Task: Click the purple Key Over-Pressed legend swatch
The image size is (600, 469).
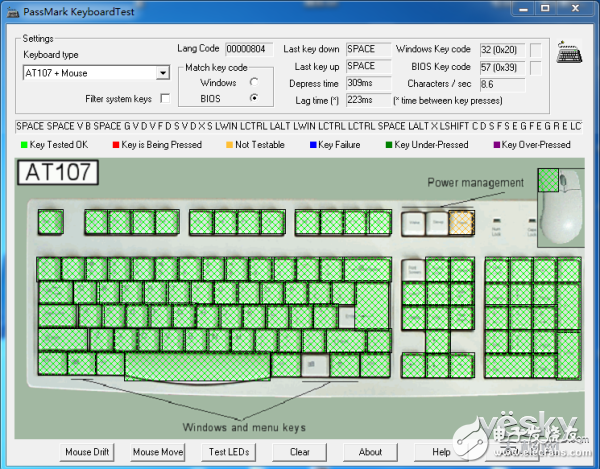Action: [x=497, y=145]
